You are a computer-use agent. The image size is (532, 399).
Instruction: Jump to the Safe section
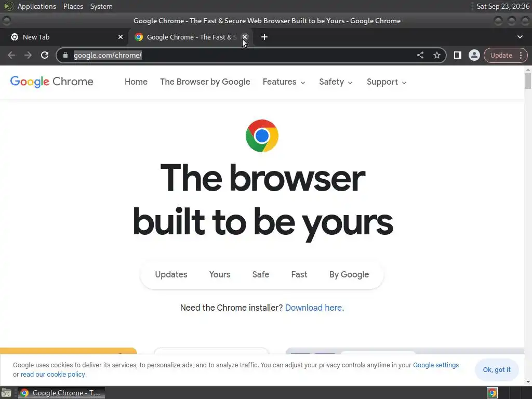click(261, 274)
